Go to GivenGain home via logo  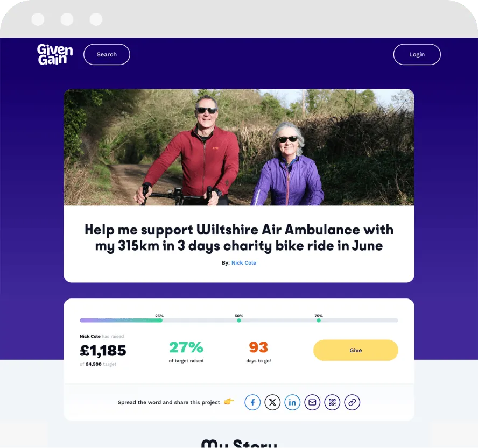[55, 54]
